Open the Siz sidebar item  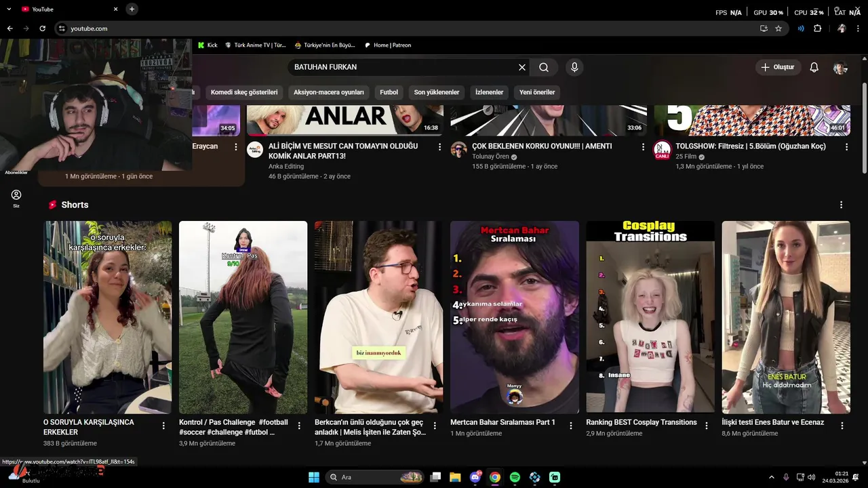point(16,199)
